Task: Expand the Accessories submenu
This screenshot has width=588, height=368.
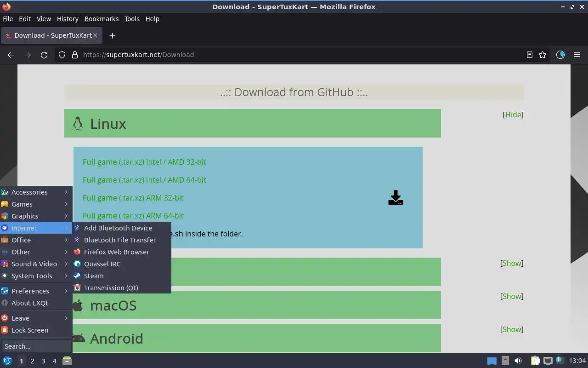Action: tap(36, 192)
